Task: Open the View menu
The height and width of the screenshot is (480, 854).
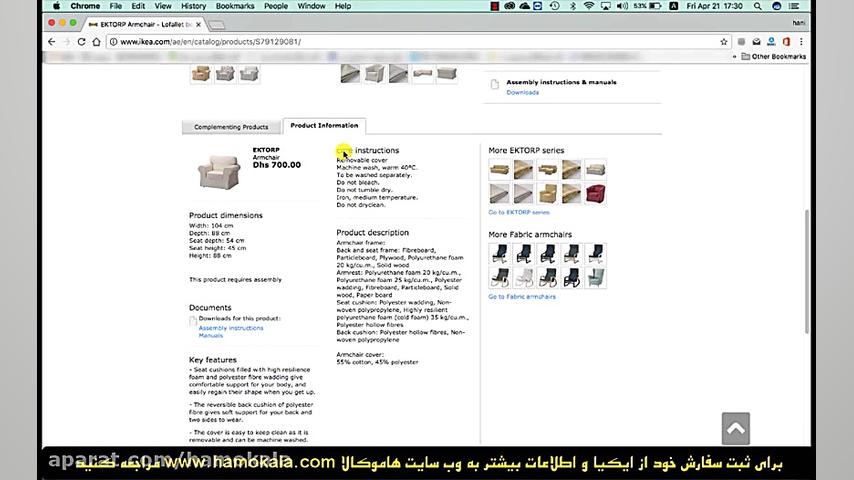Action: pyautogui.click(x=163, y=6)
